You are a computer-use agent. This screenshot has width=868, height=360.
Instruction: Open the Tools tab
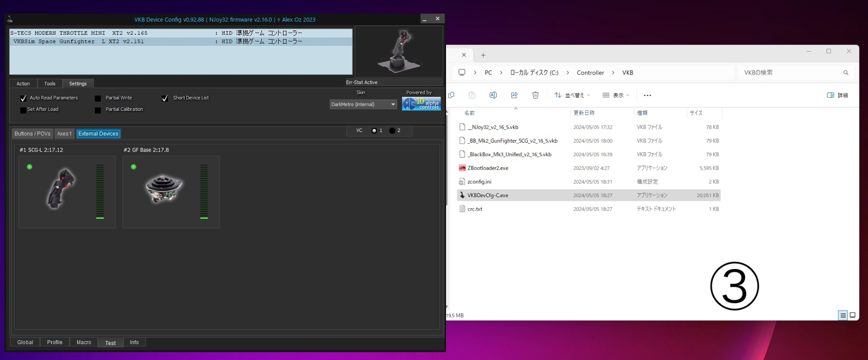[x=50, y=84]
